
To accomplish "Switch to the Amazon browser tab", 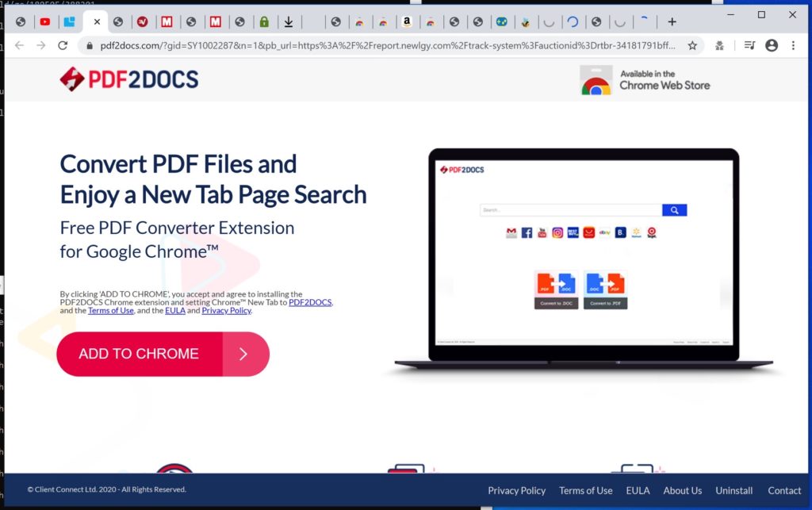I will pos(407,21).
